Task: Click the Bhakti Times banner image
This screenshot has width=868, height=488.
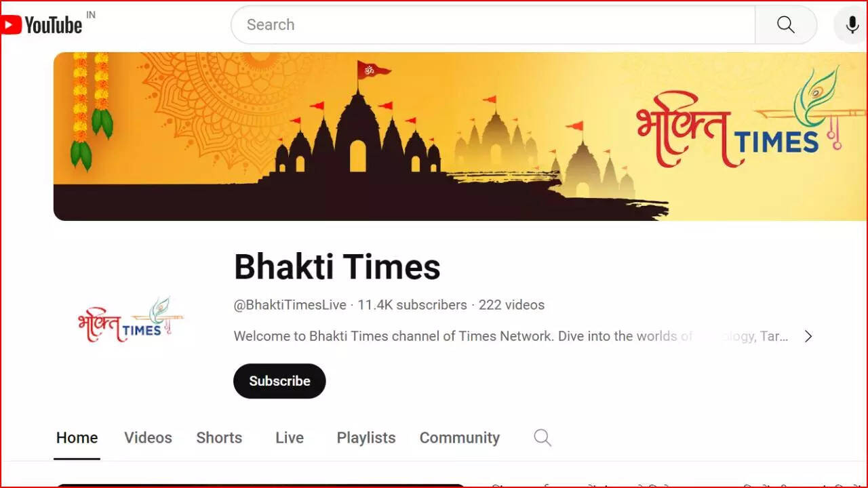Action: [x=460, y=136]
